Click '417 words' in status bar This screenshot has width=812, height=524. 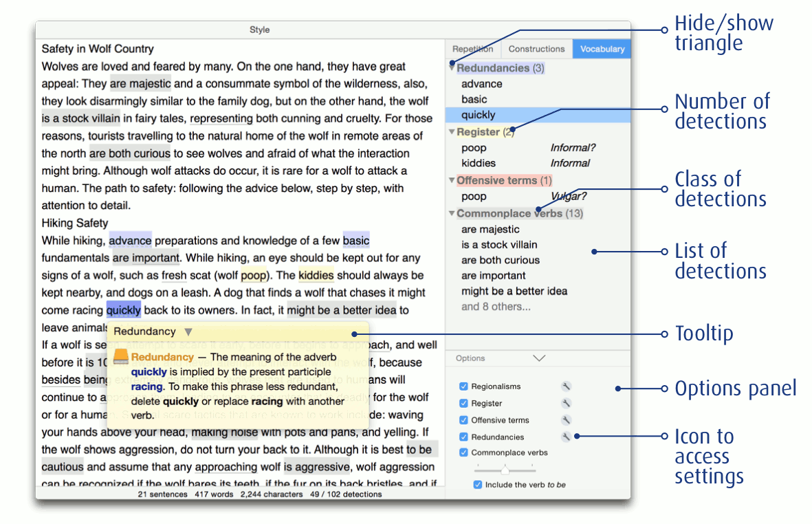coord(214,494)
